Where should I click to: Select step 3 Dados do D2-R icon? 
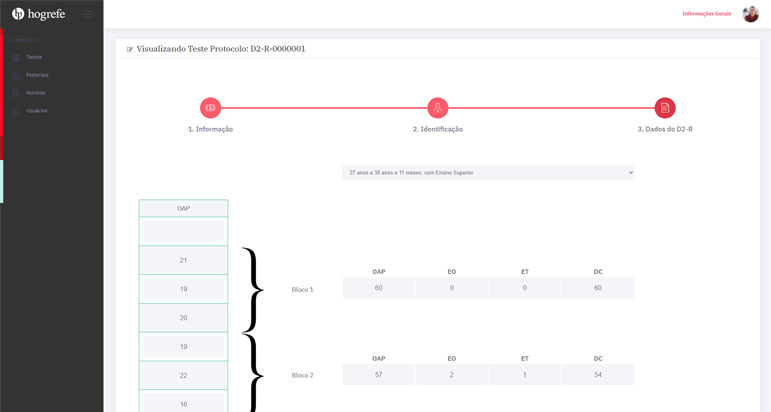coord(665,108)
